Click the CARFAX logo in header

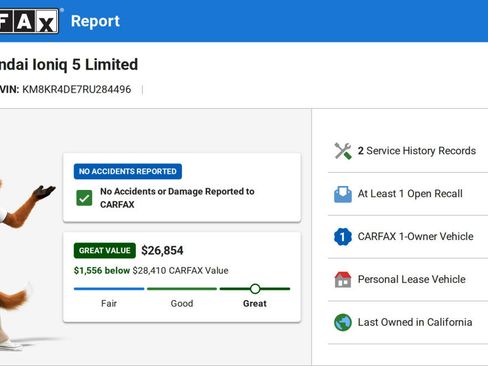29,21
